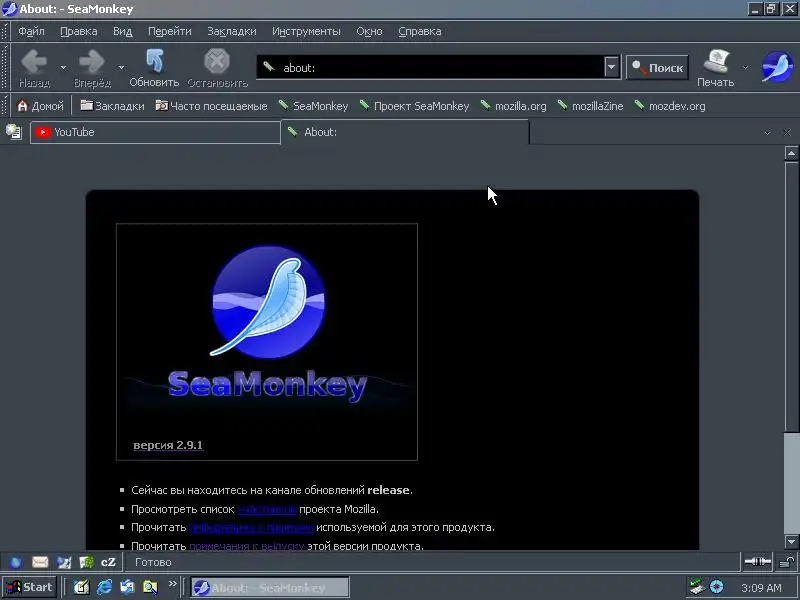This screenshot has width=800, height=600.
Task: Click the Windows Start button
Action: [x=29, y=587]
